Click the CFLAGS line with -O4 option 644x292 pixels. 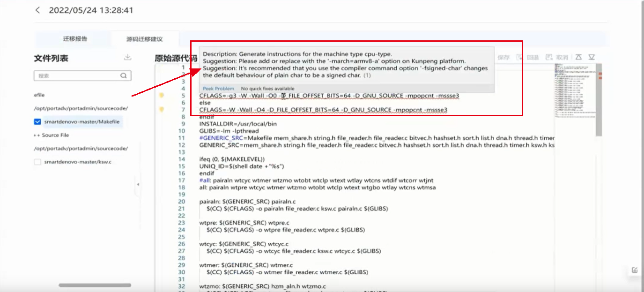(323, 110)
